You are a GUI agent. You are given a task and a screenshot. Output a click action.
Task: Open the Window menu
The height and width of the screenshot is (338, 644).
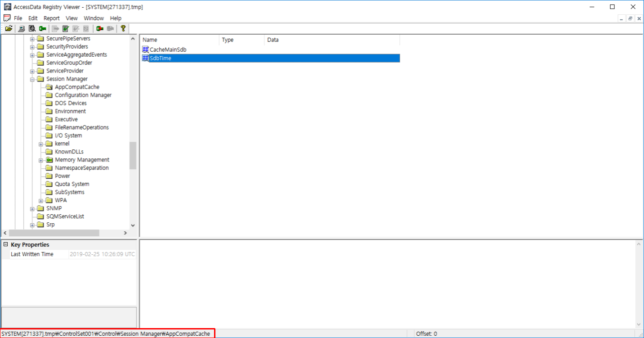pyautogui.click(x=94, y=18)
